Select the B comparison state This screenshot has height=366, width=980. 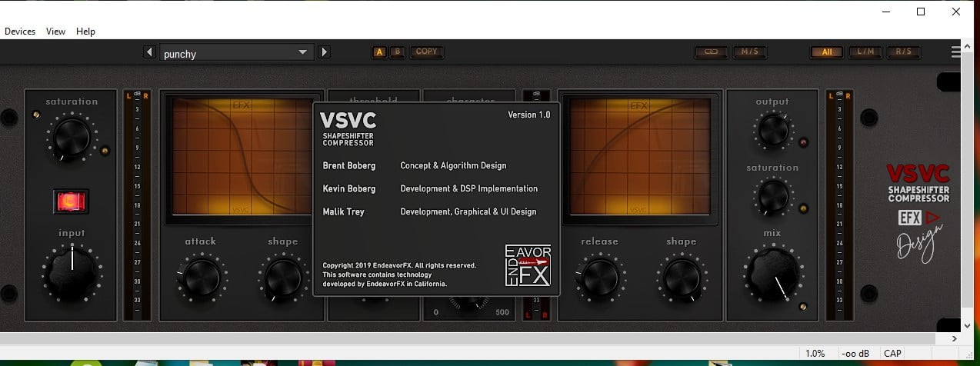tap(397, 52)
